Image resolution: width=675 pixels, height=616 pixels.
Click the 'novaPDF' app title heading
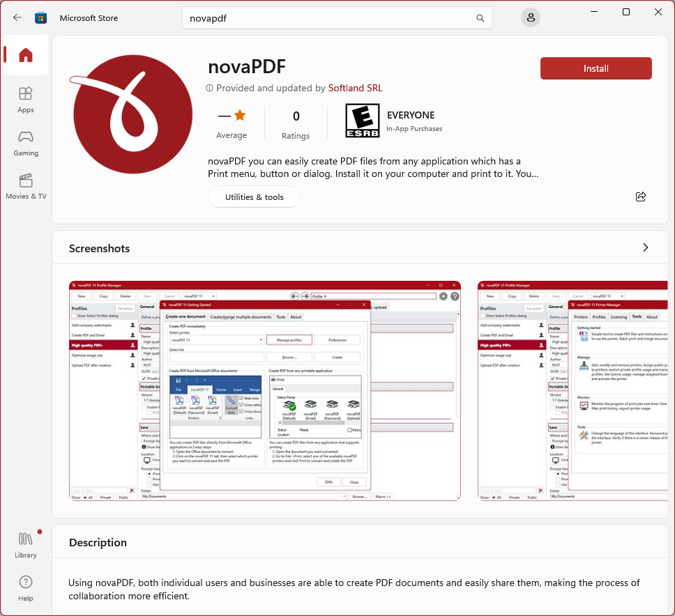pyautogui.click(x=247, y=67)
